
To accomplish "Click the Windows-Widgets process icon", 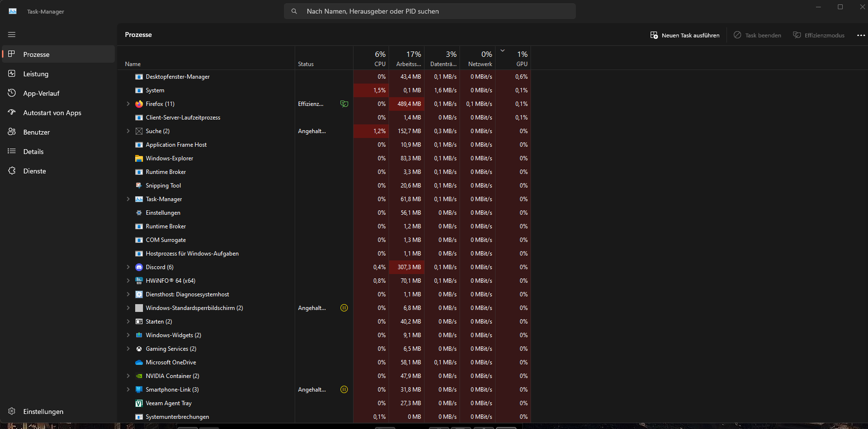I will click(x=139, y=335).
